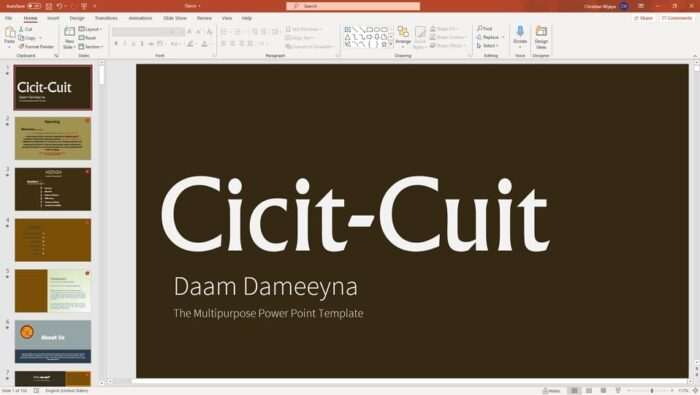The height and width of the screenshot is (395, 700).
Task: Open Ribbon Display Options icon
Action: [x=641, y=6]
